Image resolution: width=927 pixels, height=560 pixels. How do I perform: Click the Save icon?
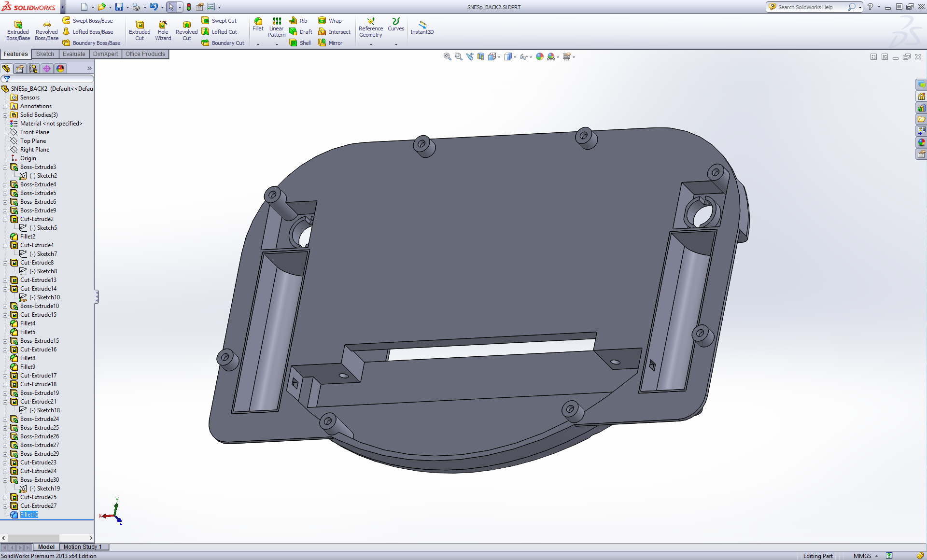[x=119, y=7]
